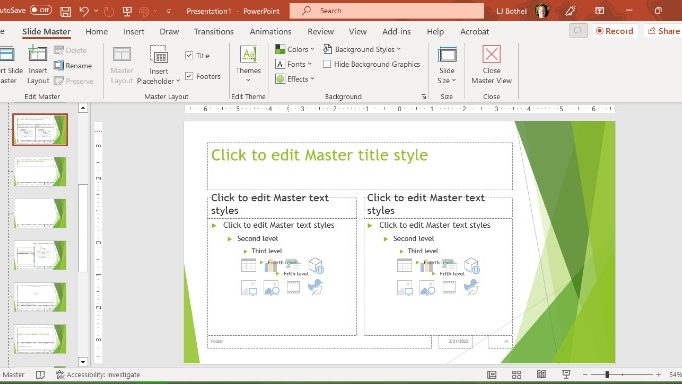Screen dimensions: 682x384
Task: Toggle the AutoSave switch
Action: [x=41, y=10]
